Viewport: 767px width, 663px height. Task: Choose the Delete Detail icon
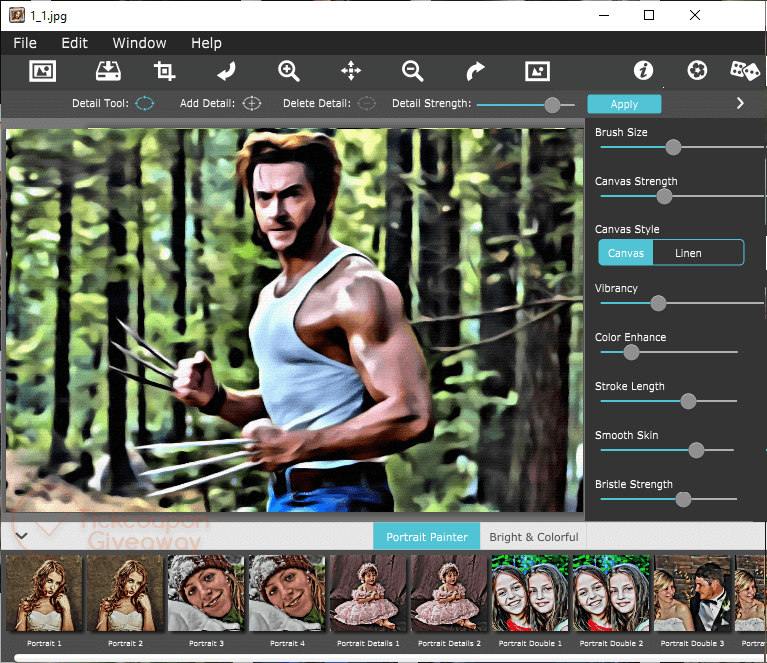tap(366, 104)
